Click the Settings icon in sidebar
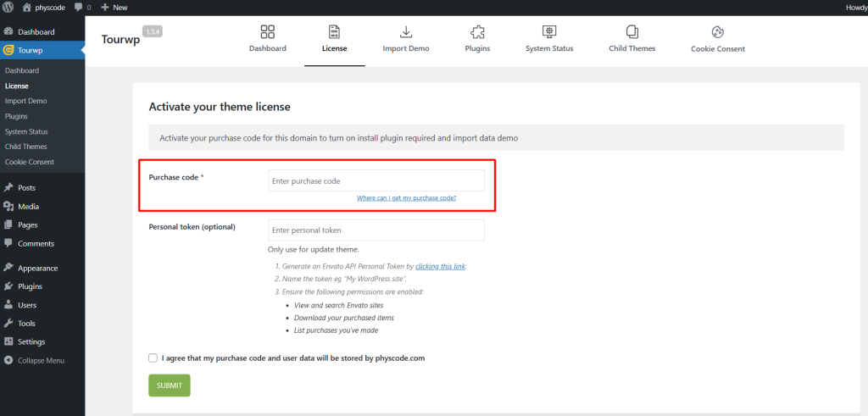868x416 pixels. tap(8, 342)
